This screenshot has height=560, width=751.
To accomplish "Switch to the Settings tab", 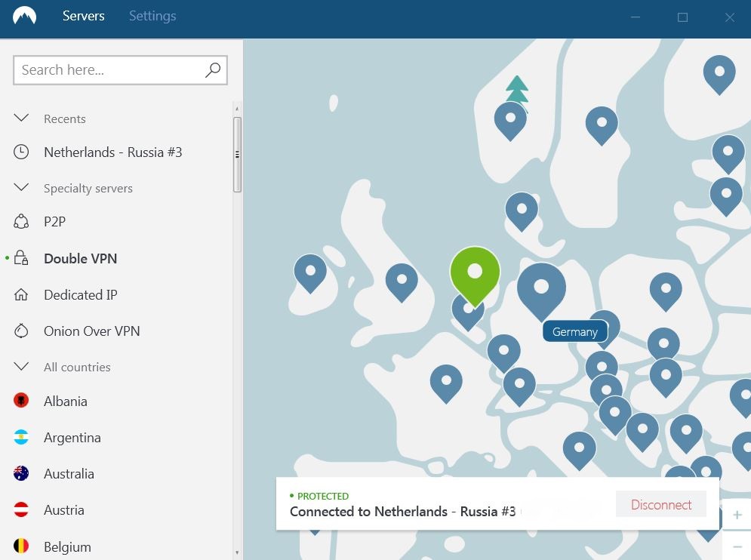I will click(x=152, y=16).
